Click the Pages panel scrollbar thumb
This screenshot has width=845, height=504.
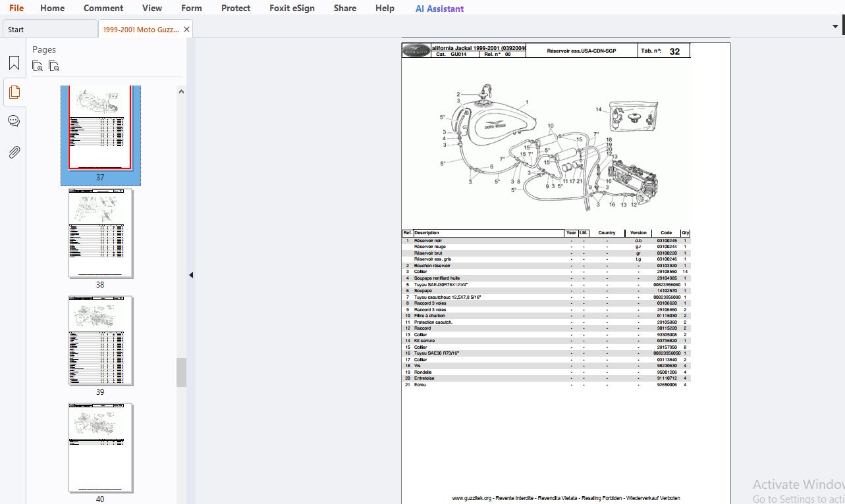(x=181, y=372)
